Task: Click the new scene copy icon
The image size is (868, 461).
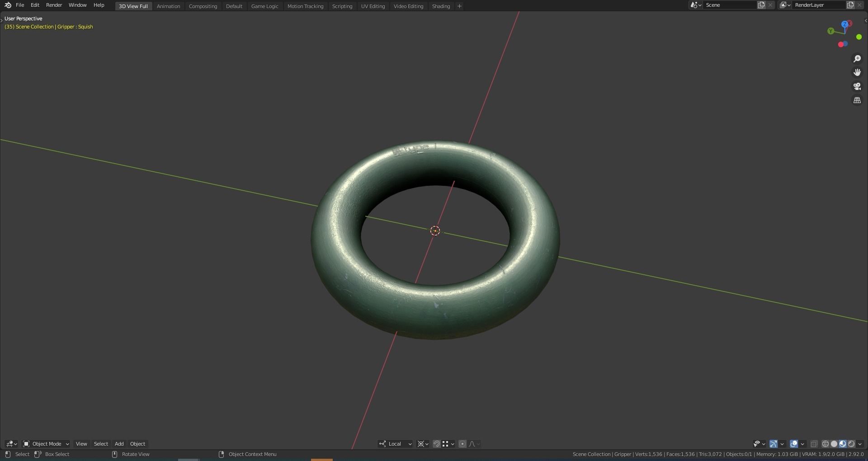Action: pyautogui.click(x=761, y=5)
